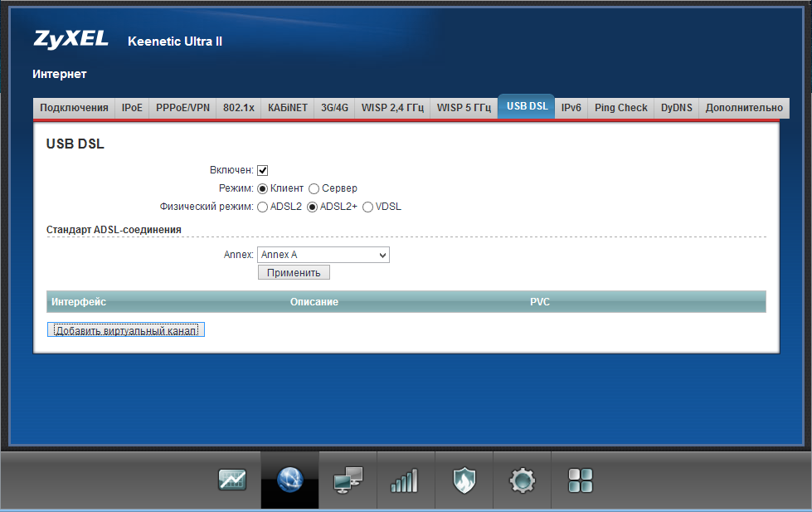Open the security shield icon
Screen dimensions: 812x512
coord(464,480)
